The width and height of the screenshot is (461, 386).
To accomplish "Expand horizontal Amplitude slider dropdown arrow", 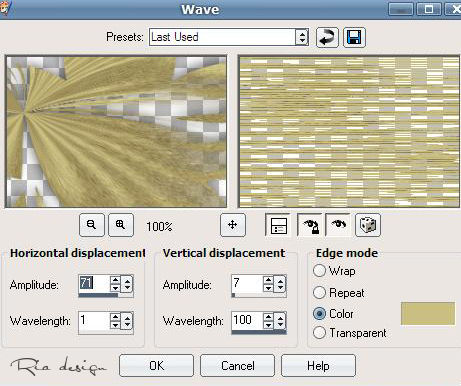I will (x=127, y=284).
